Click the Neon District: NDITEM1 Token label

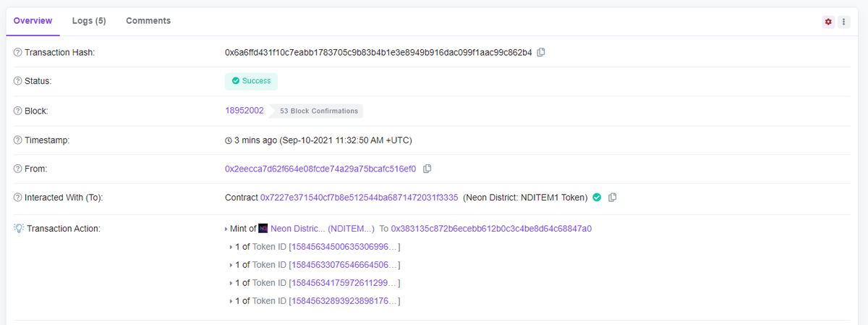525,197
